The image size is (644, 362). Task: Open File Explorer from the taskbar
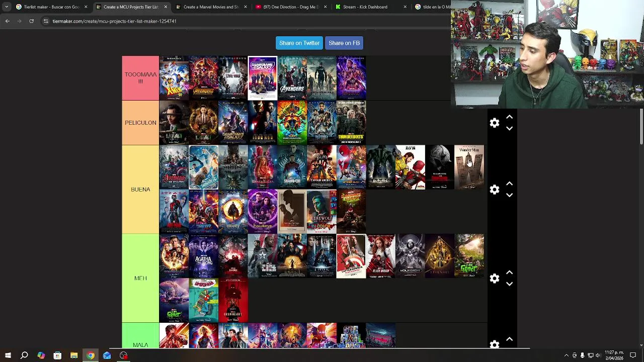click(74, 355)
